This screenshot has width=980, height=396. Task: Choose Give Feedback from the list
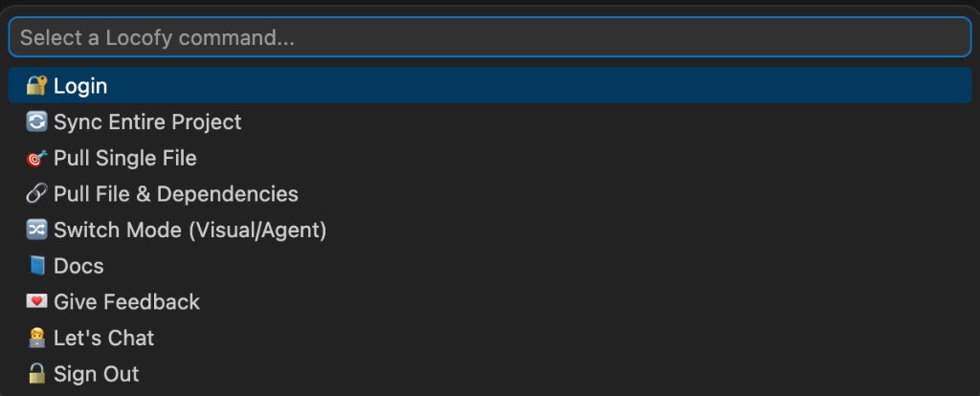[126, 302]
